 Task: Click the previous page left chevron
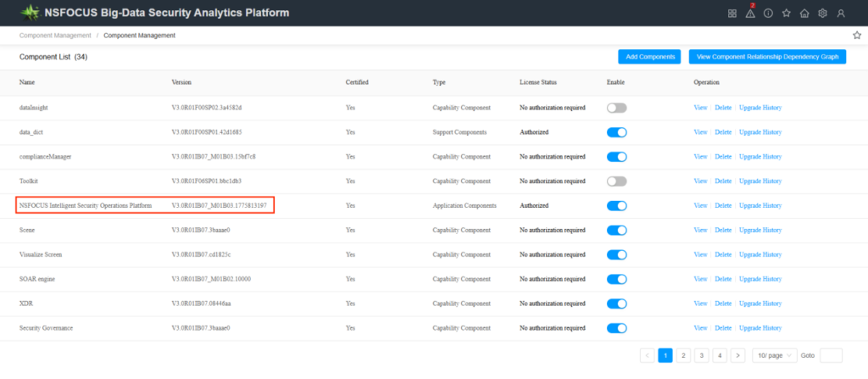(x=648, y=355)
